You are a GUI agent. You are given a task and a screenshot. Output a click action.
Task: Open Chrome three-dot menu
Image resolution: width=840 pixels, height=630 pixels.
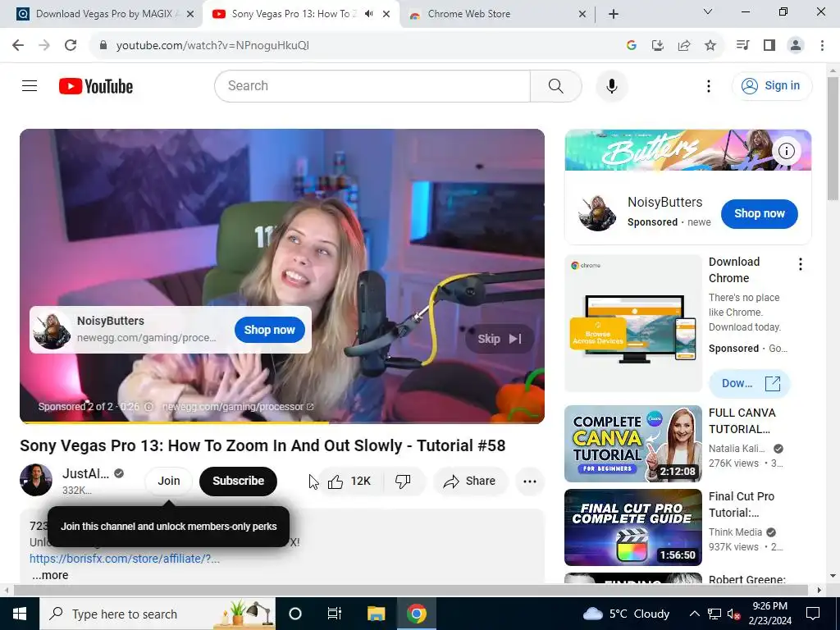pyautogui.click(x=822, y=45)
